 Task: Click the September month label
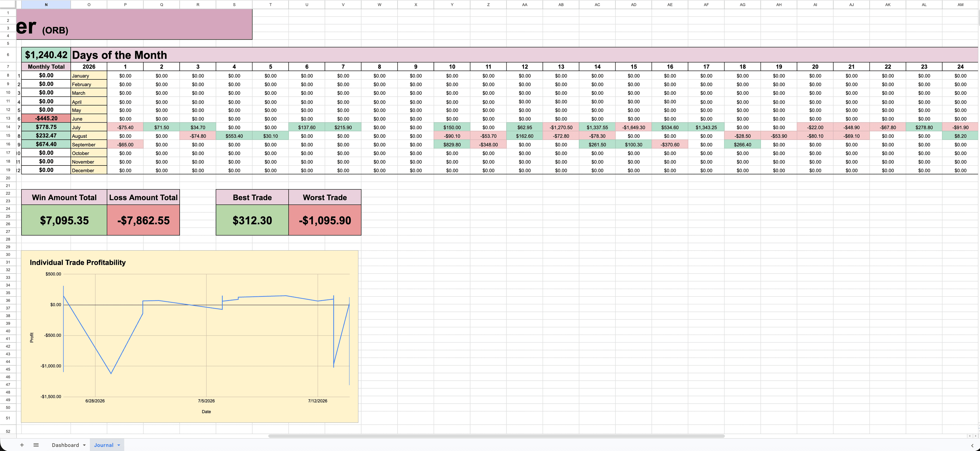89,145
